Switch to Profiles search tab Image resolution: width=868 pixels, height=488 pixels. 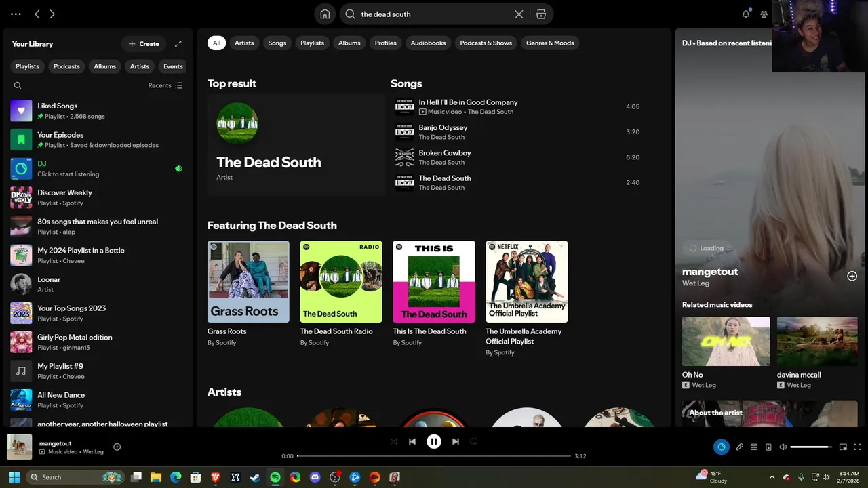click(x=386, y=43)
